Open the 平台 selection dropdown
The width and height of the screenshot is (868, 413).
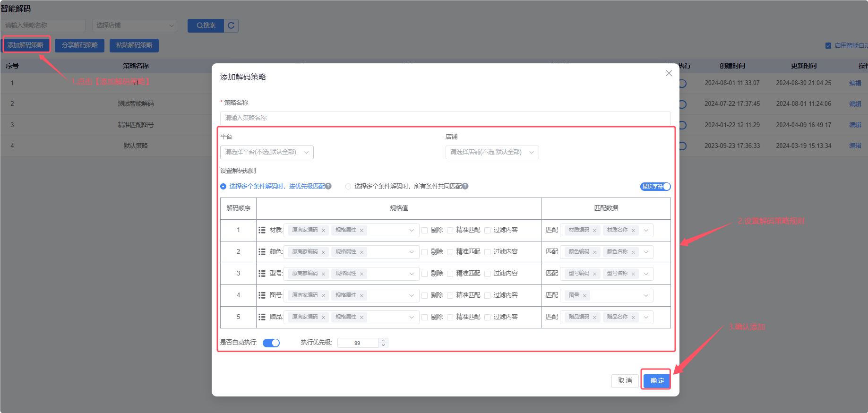266,152
